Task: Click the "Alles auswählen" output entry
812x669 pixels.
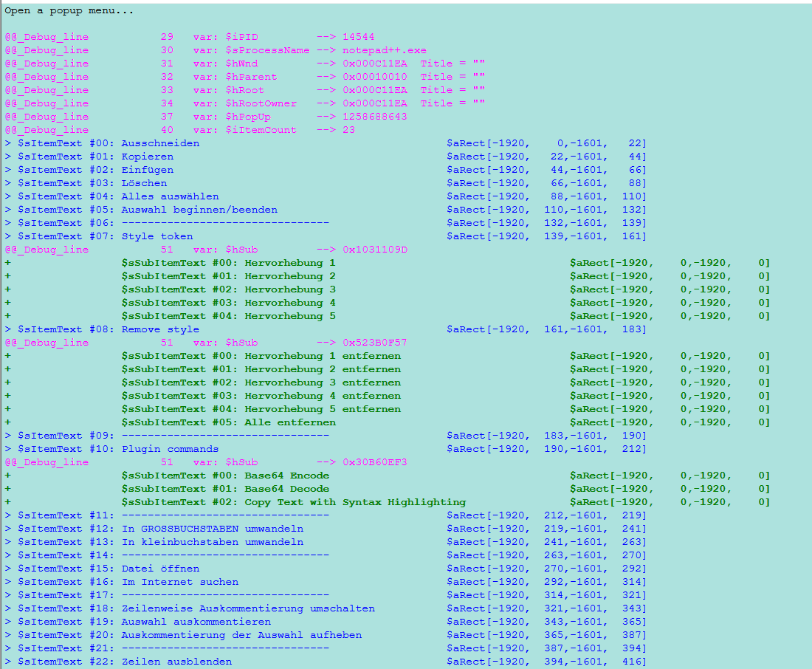Action: point(170,196)
